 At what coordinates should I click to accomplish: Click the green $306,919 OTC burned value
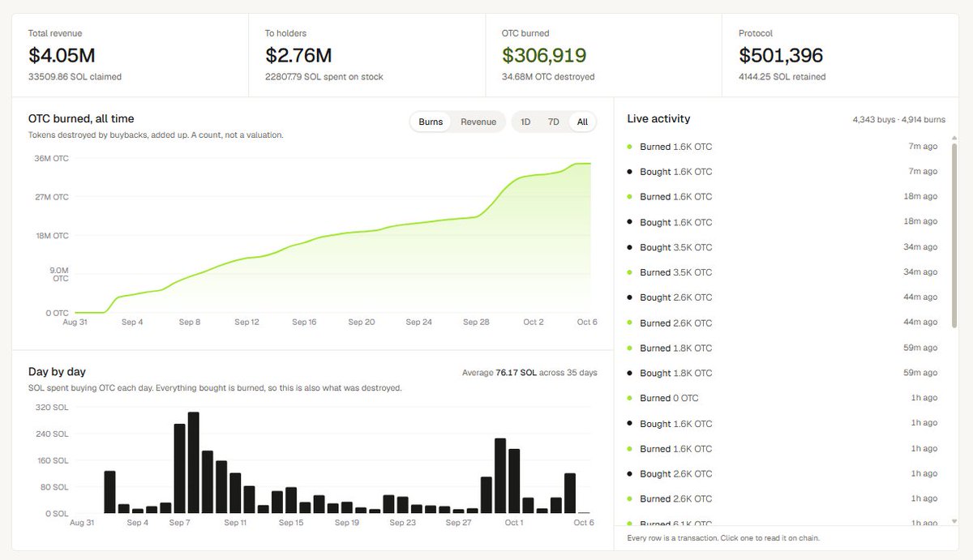pyautogui.click(x=544, y=56)
